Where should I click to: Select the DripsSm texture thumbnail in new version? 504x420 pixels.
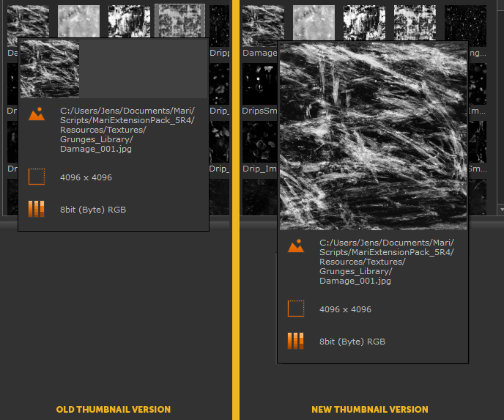point(259,83)
